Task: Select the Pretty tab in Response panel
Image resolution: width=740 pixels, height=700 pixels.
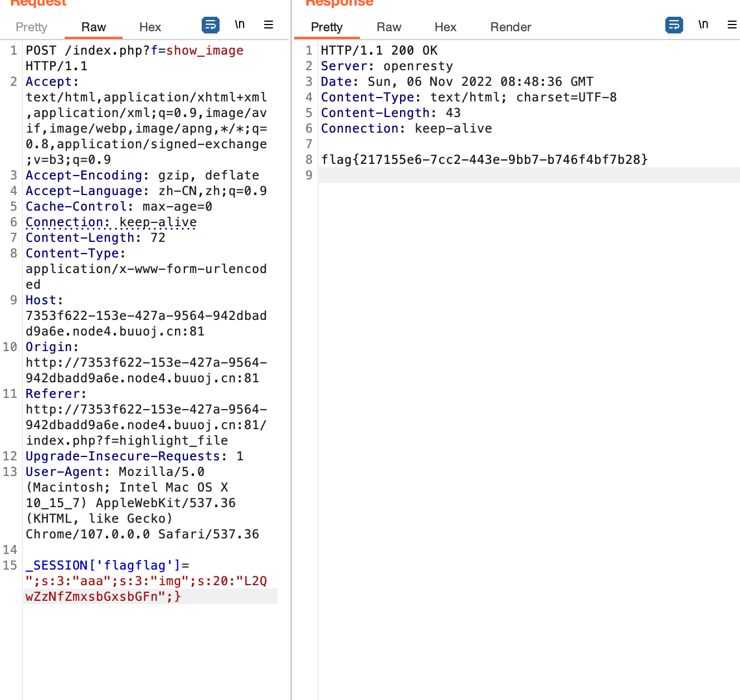Action: pyautogui.click(x=327, y=27)
